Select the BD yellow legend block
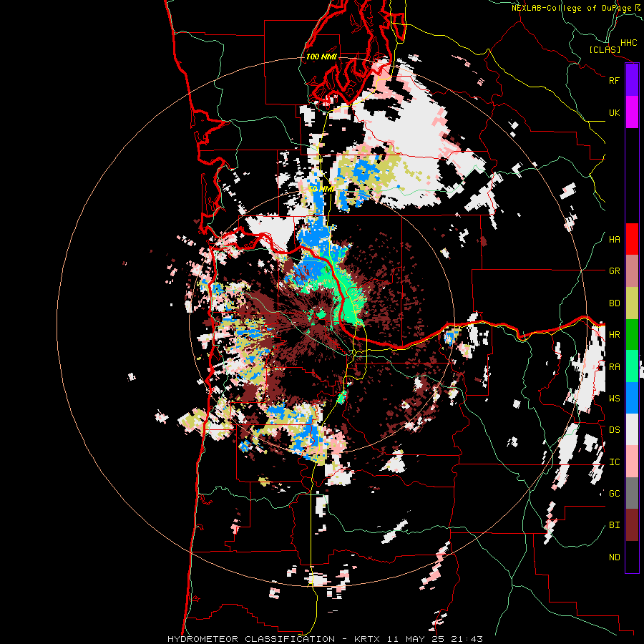Image resolution: width=644 pixels, height=644 pixels. point(632,303)
